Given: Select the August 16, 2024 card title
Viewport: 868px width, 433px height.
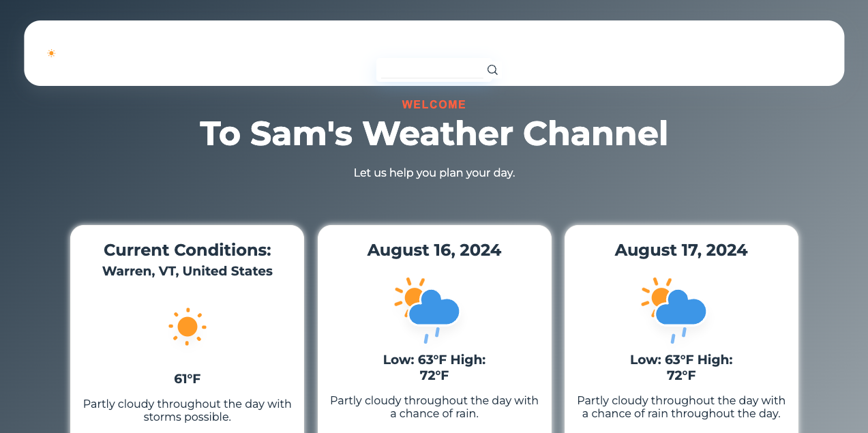Looking at the screenshot, I should point(434,250).
